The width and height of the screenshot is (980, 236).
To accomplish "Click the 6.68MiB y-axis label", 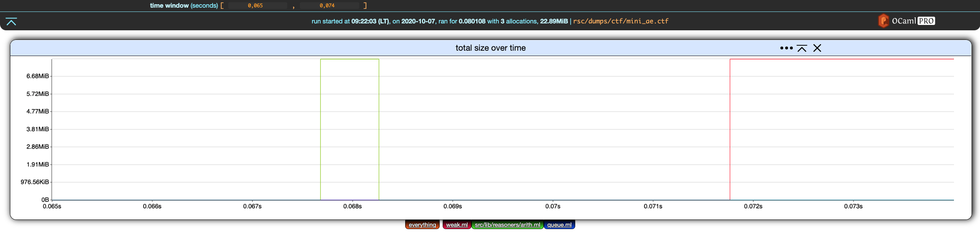I will coord(38,76).
